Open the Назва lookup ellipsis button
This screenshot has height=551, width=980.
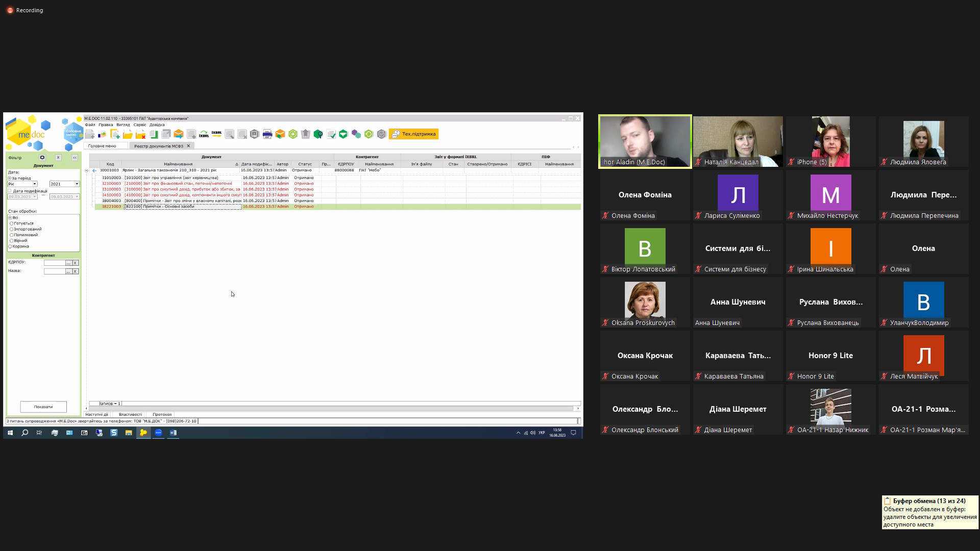pos(68,271)
